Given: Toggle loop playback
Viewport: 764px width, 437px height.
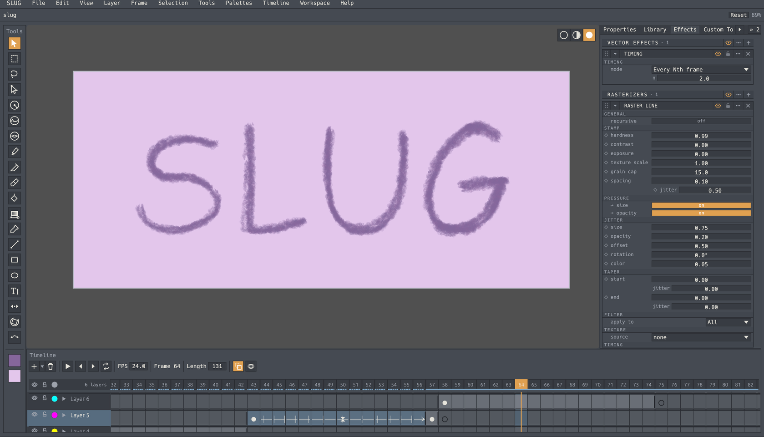Looking at the screenshot, I should pyautogui.click(x=106, y=366).
